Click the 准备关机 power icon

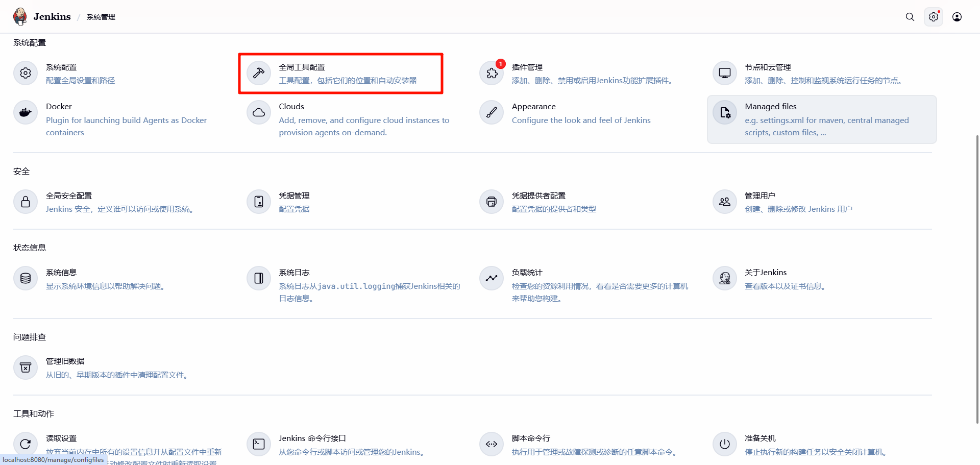pyautogui.click(x=724, y=444)
